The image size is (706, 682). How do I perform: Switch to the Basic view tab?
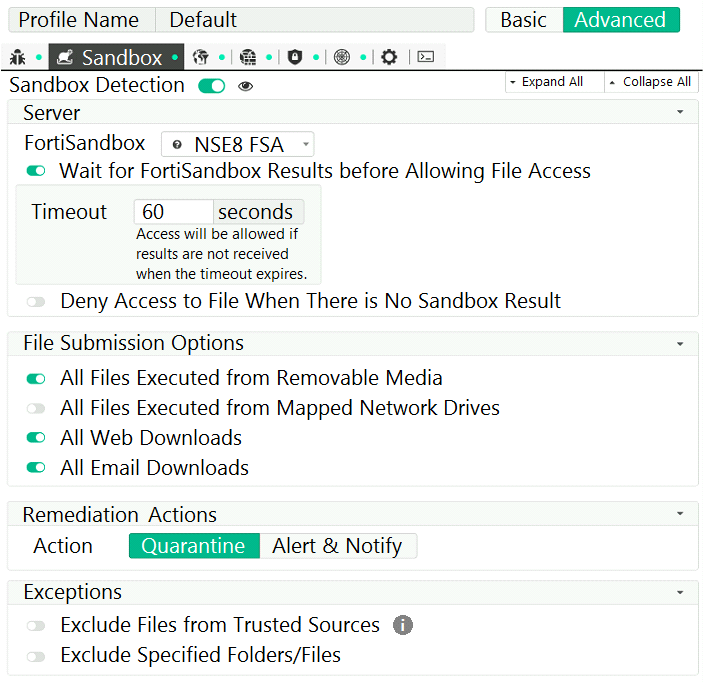(524, 20)
